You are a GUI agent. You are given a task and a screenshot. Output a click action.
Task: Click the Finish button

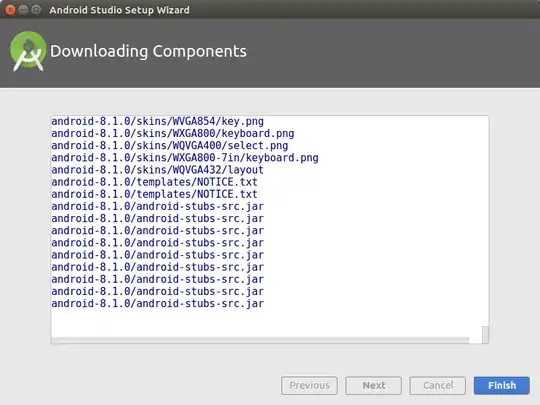[x=501, y=385]
